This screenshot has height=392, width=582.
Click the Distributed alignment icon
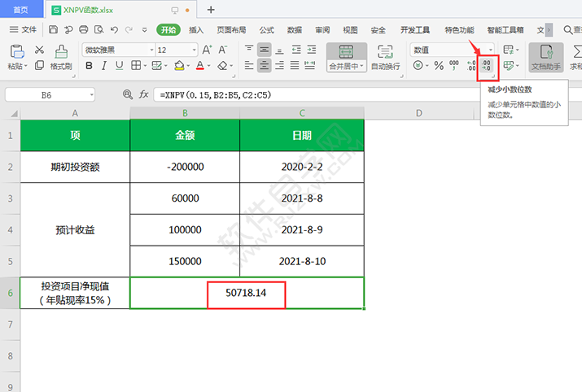[x=310, y=66]
